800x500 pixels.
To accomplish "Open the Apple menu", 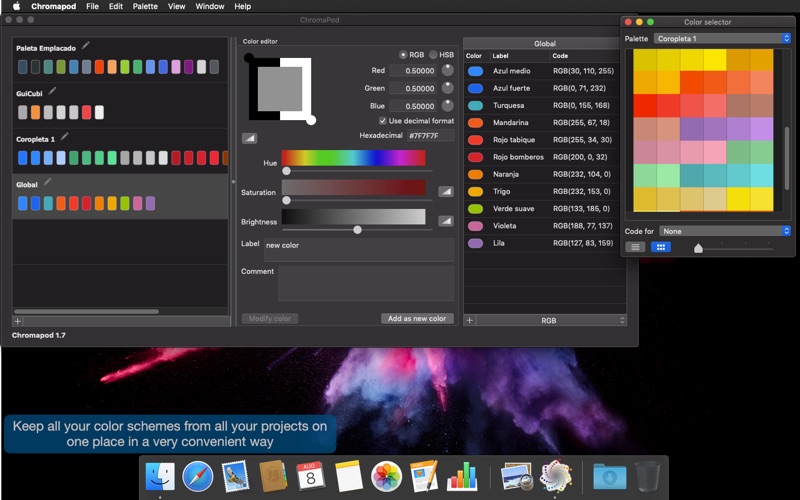I will tap(16, 6).
